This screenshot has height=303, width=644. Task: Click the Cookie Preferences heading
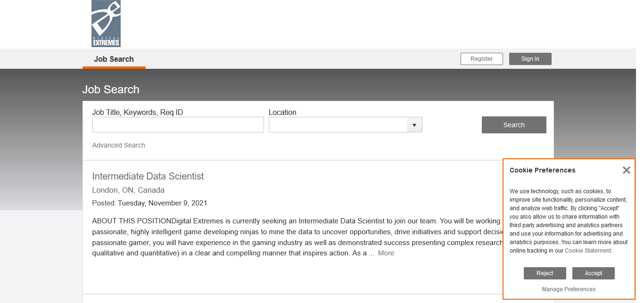pyautogui.click(x=542, y=170)
